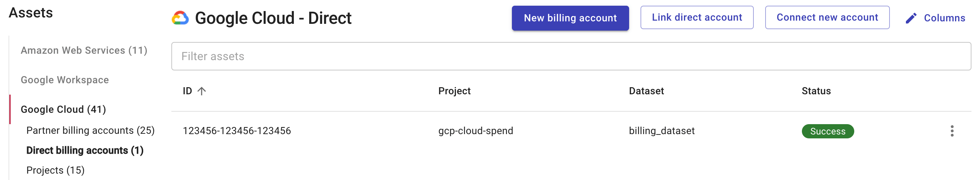This screenshot has width=980, height=180.
Task: Select the Google Cloud (41) section
Action: click(x=63, y=109)
